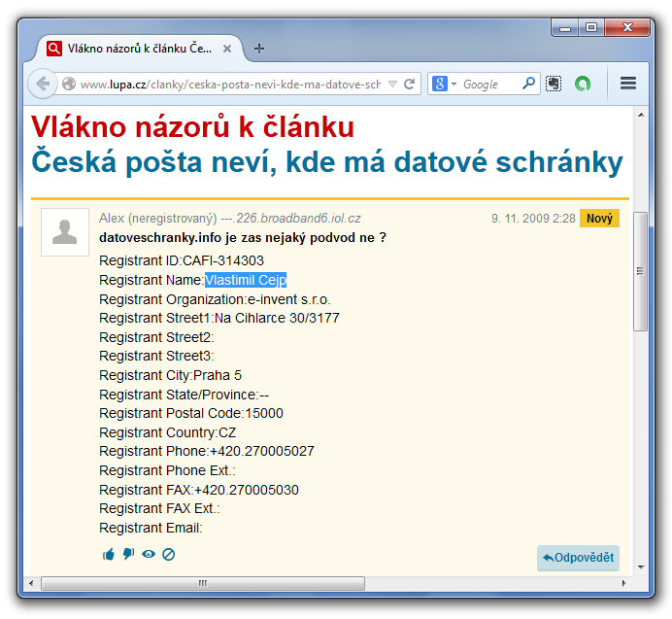Viewport: 672px width, 619px height.
Task: Click Registrant Organization:e-invent s.r.o. line
Action: point(215,299)
